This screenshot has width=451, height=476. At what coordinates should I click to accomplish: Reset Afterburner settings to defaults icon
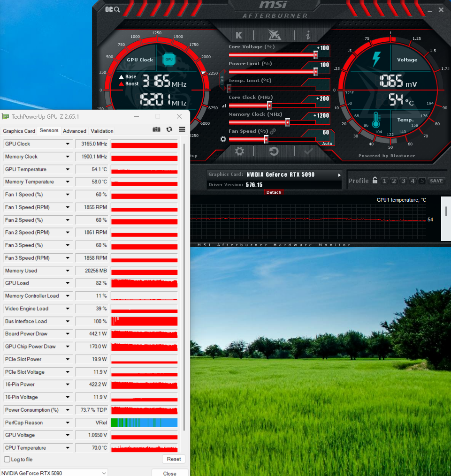tap(274, 151)
